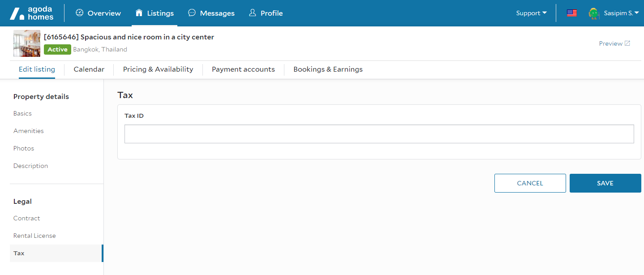Screen dimensions: 644x275
Task: Open the Support dropdown menu
Action: click(531, 13)
